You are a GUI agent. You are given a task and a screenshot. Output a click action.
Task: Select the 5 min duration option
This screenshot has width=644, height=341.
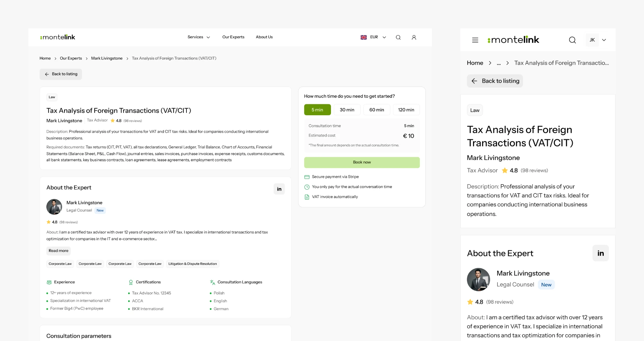coord(317,110)
